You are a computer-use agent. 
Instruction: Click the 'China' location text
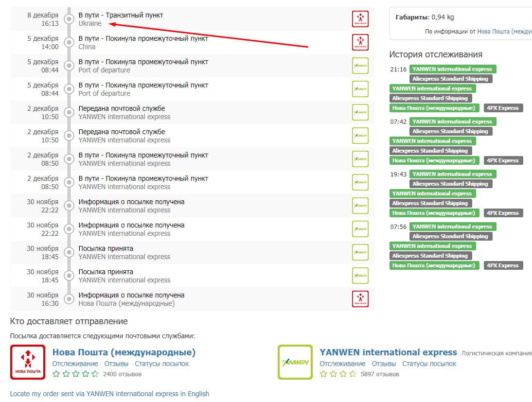(87, 47)
